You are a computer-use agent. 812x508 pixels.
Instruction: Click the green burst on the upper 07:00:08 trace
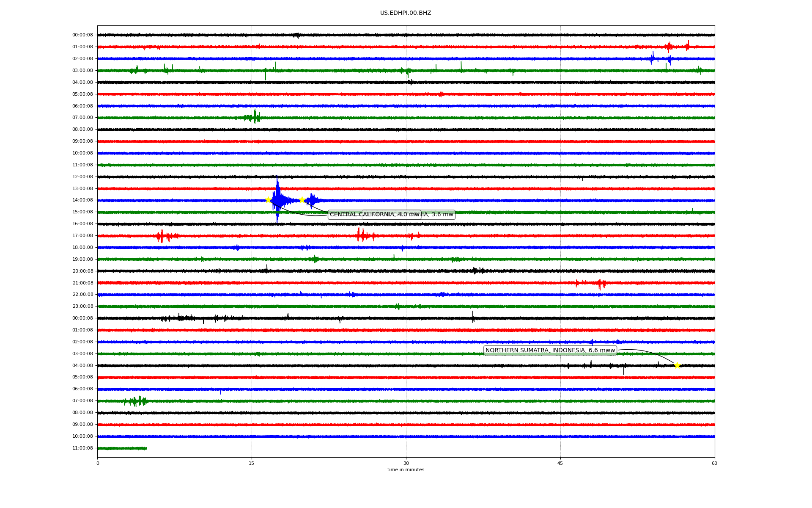(255, 117)
